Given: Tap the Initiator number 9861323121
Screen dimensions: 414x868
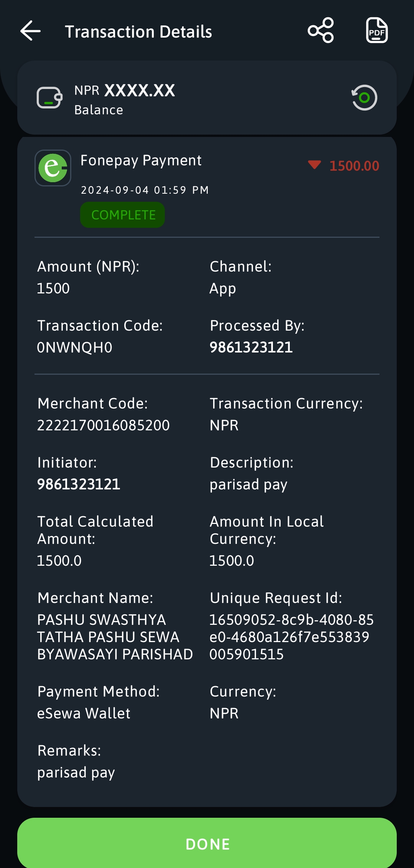Looking at the screenshot, I should pyautogui.click(x=79, y=484).
